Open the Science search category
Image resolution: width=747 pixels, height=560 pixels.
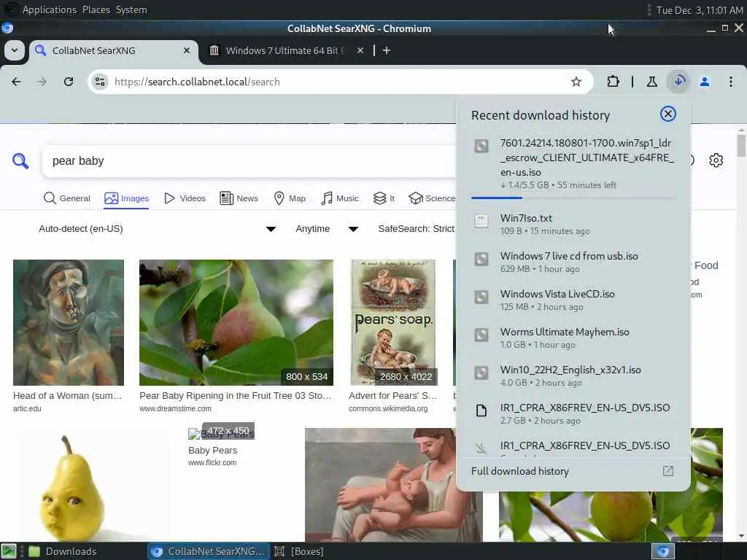[x=432, y=198]
